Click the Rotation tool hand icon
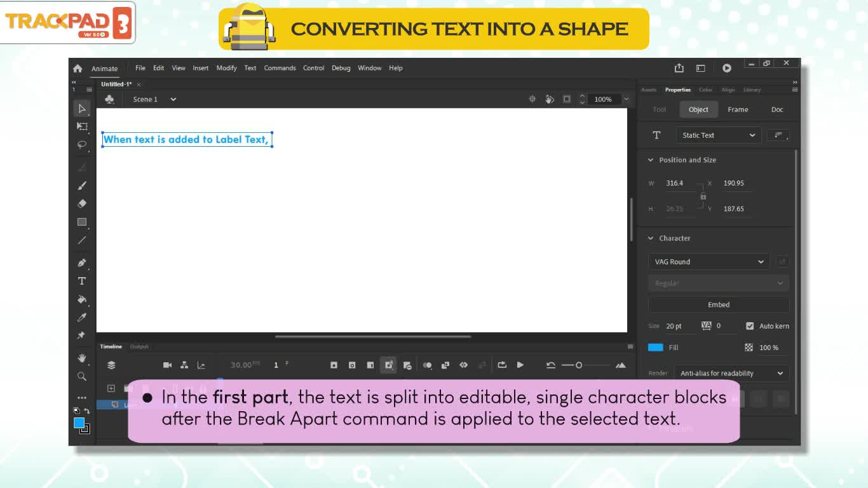Image resolution: width=868 pixels, height=488 pixels. pos(550,99)
